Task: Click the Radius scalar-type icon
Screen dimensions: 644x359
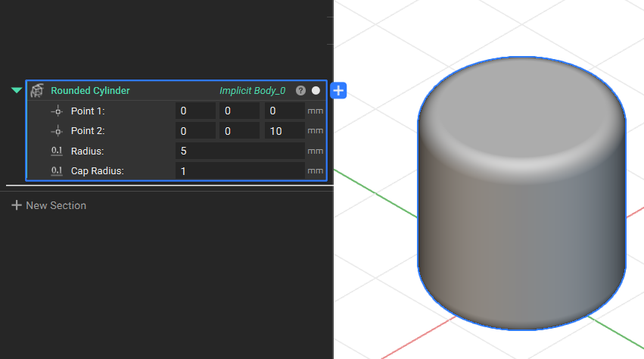Action: [57, 151]
